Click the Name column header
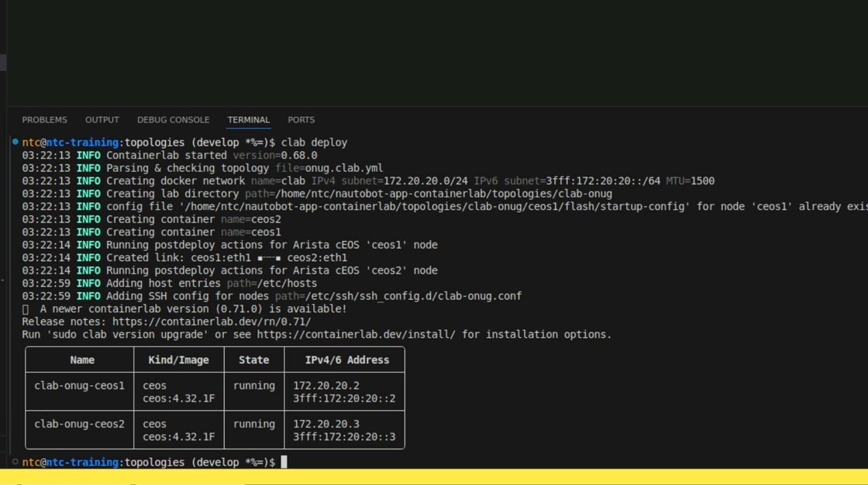The image size is (868, 485). tap(82, 359)
